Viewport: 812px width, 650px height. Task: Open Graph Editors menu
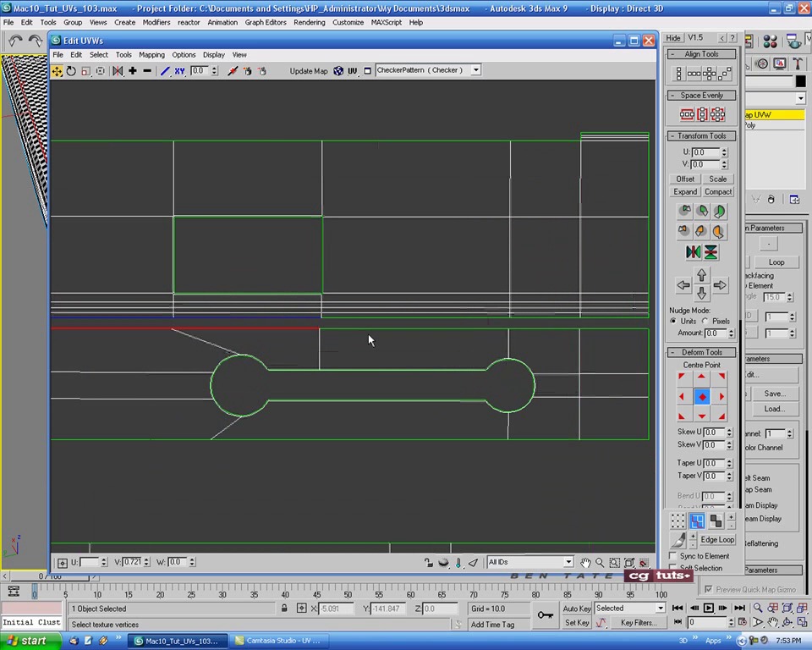click(266, 22)
